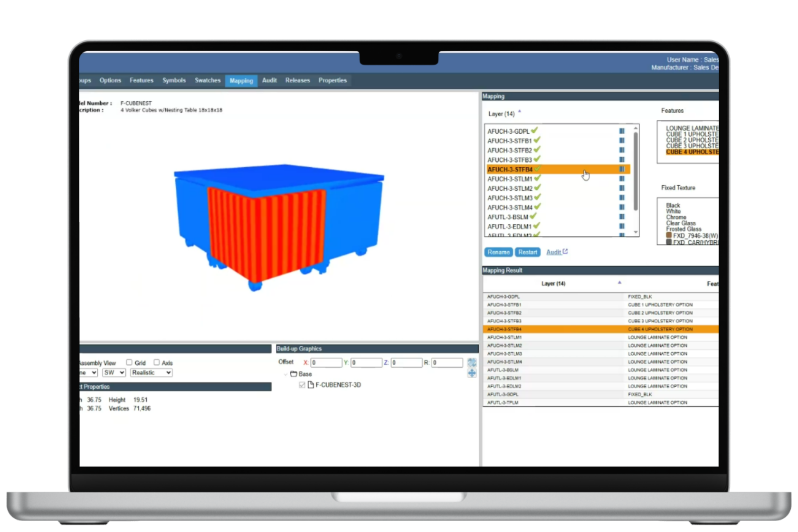Select CUBE 3 UPHOLSTERY in Features list

tap(692, 146)
